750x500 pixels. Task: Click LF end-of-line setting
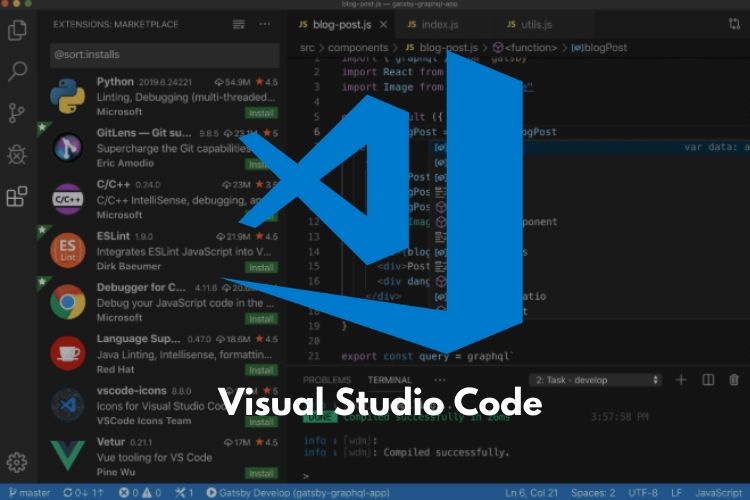point(676,492)
